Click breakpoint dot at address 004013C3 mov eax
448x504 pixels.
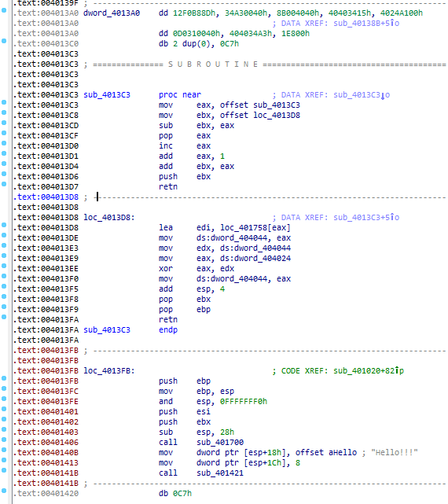(4, 102)
